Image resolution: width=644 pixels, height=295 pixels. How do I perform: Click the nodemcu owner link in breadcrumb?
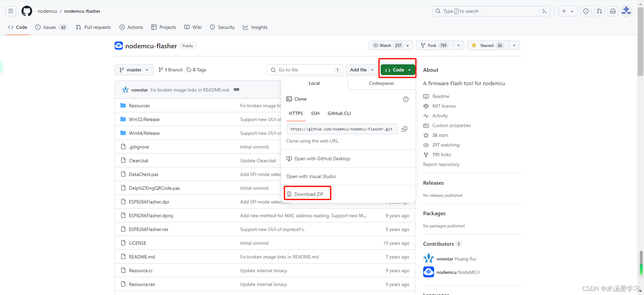point(47,11)
